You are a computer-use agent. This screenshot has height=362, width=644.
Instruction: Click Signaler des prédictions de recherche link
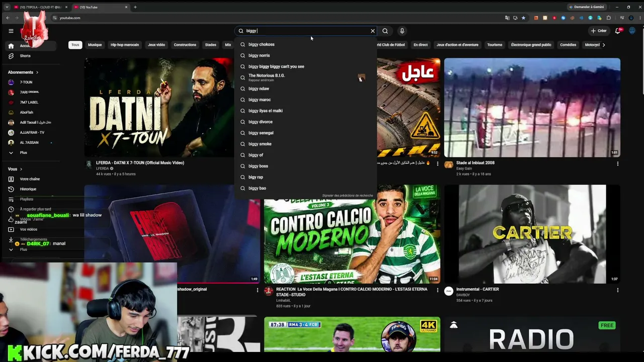tap(348, 196)
